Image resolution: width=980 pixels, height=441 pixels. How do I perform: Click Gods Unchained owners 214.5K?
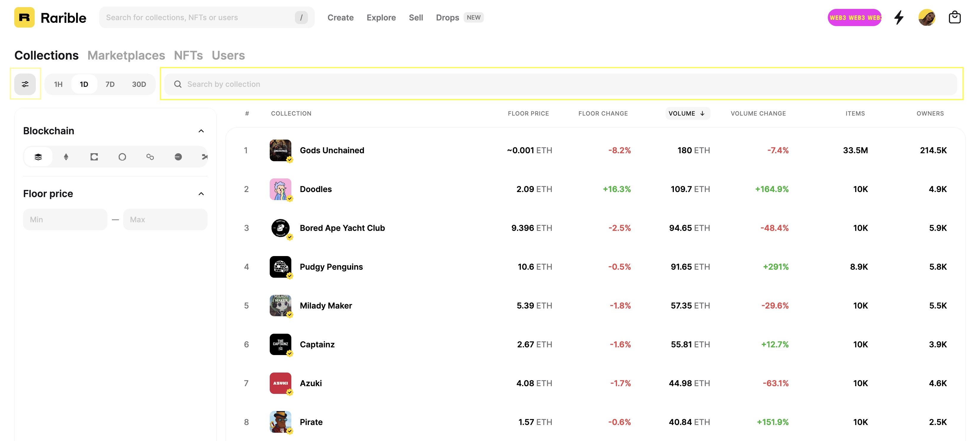click(x=933, y=151)
